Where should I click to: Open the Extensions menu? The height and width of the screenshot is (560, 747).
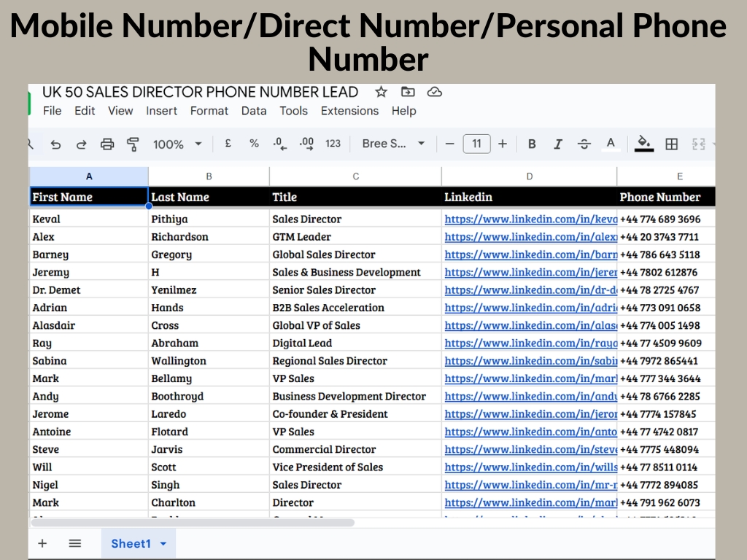coord(349,111)
